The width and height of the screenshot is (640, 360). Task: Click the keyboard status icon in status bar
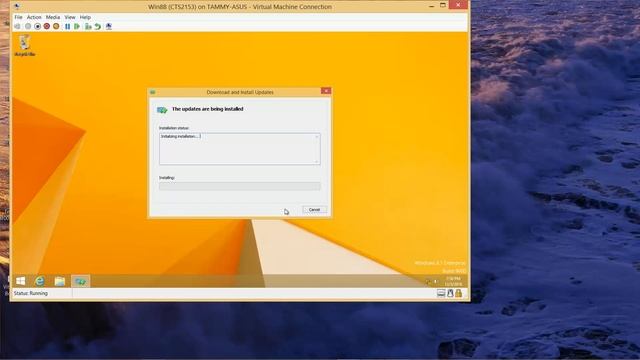coord(441,293)
